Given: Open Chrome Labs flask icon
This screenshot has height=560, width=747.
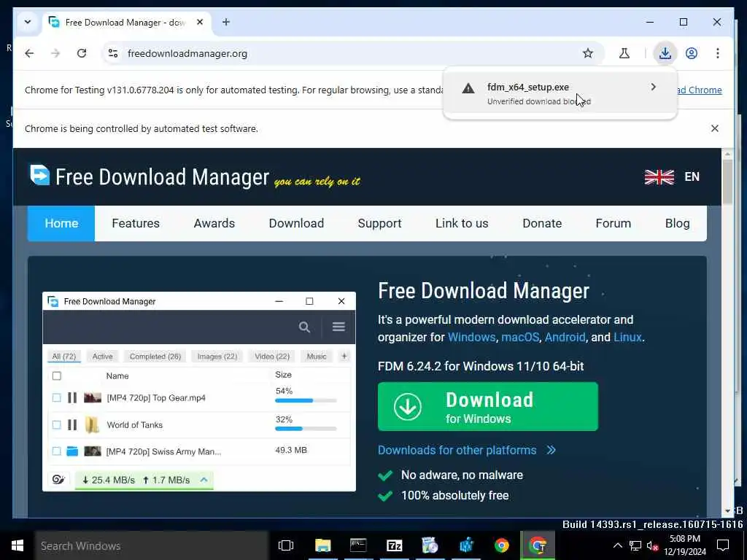Looking at the screenshot, I should [x=624, y=53].
